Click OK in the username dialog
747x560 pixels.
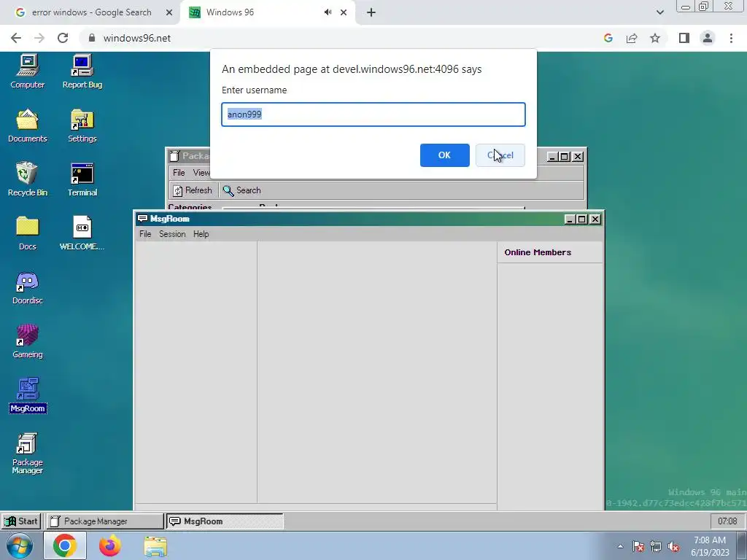pyautogui.click(x=444, y=155)
